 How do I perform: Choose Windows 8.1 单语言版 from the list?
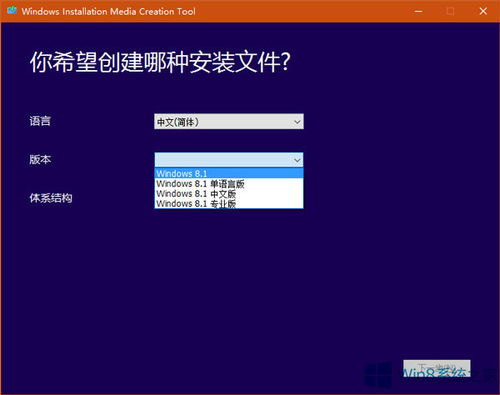(229, 184)
